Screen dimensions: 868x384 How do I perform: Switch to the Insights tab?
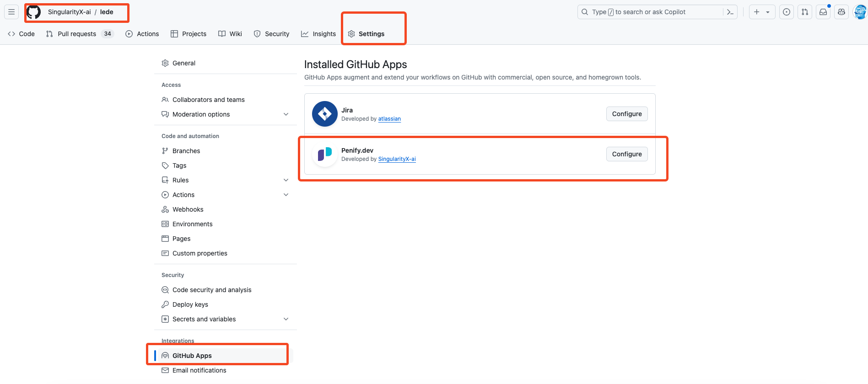pos(318,34)
